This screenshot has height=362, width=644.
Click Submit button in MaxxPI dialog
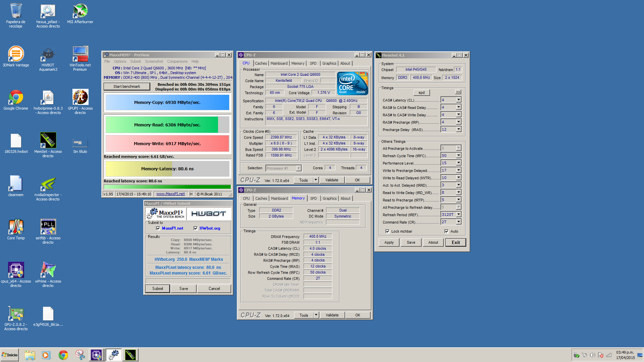[x=158, y=289]
